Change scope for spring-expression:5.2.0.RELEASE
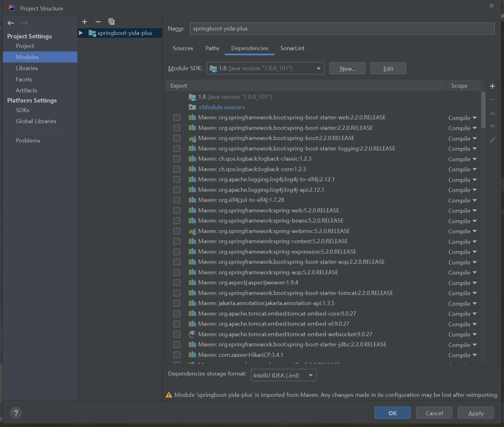This screenshot has height=427, width=504. coord(462,252)
